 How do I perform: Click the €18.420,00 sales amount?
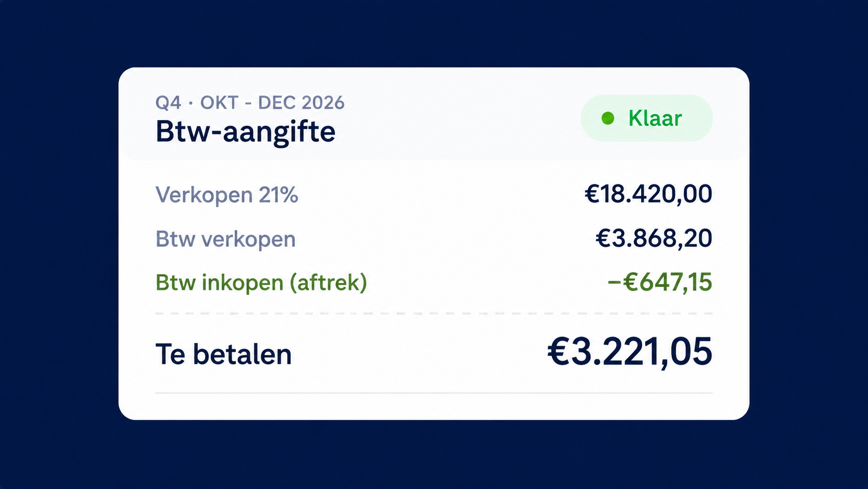tap(648, 194)
